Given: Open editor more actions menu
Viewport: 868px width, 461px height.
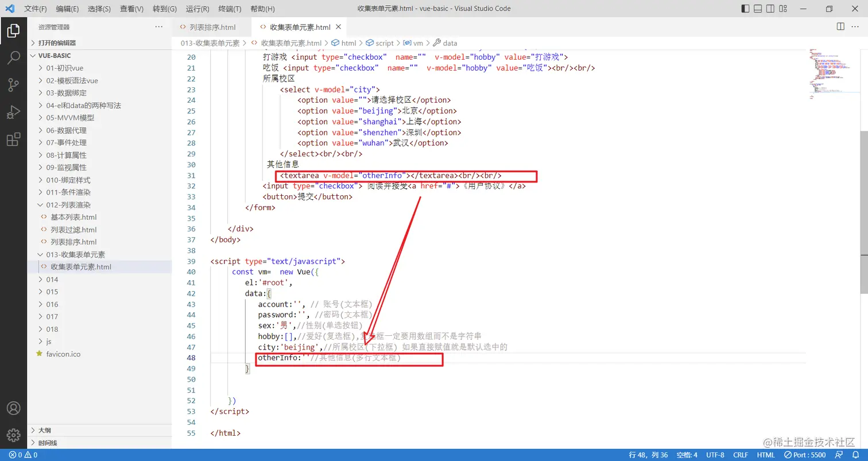Looking at the screenshot, I should [x=855, y=27].
